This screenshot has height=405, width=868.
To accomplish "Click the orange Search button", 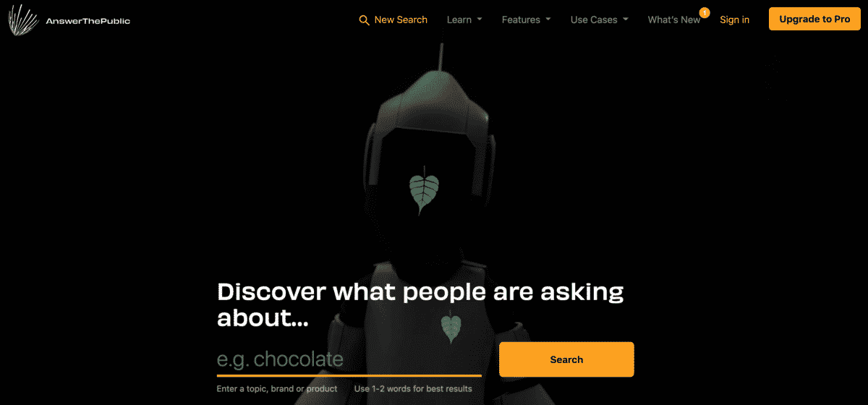I will [x=566, y=359].
